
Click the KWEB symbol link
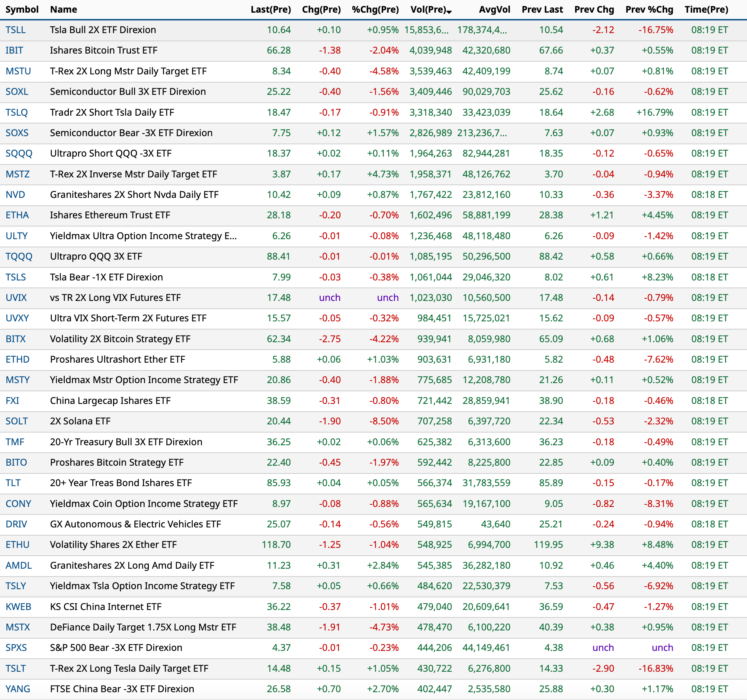[18, 607]
